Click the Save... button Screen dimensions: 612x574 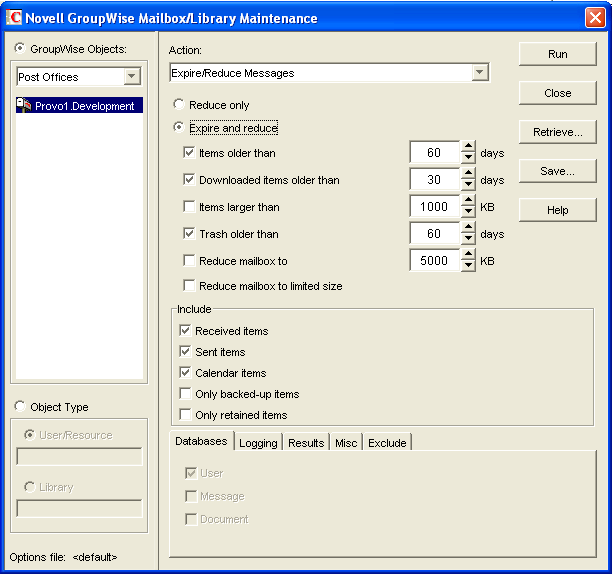click(x=557, y=171)
